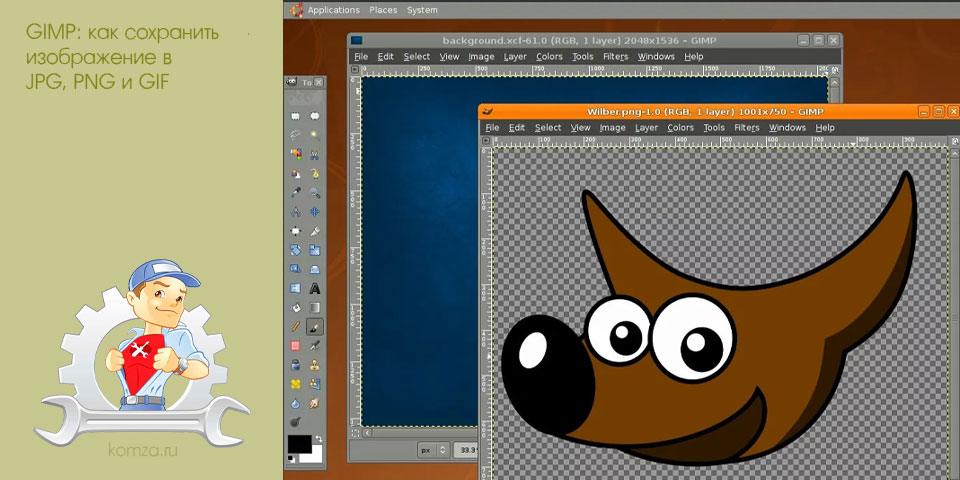Select the Scale tool
The image size is (960, 480).
[315, 250]
